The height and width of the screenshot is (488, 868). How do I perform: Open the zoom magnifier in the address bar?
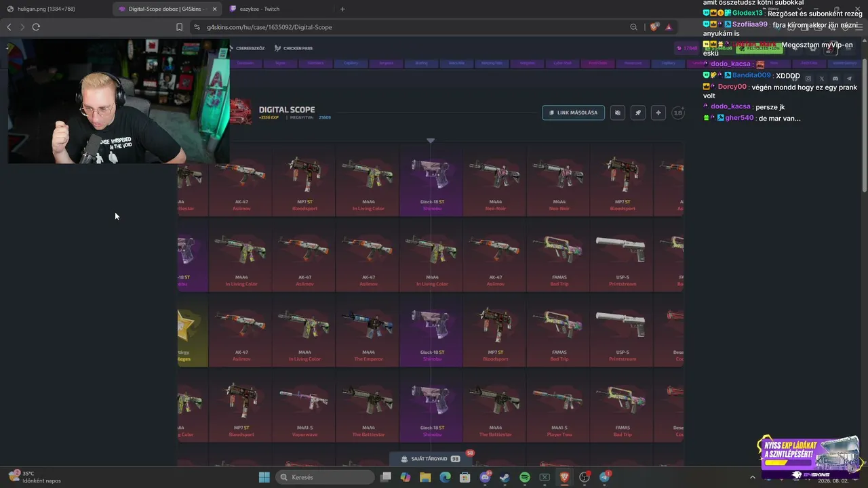(633, 27)
